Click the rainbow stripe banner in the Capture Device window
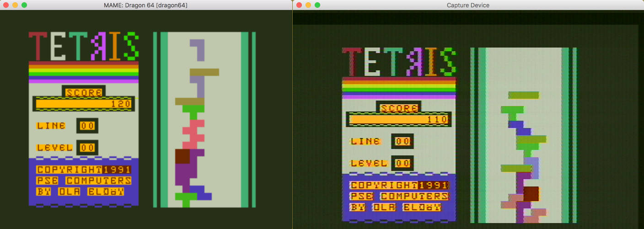 pyautogui.click(x=399, y=88)
